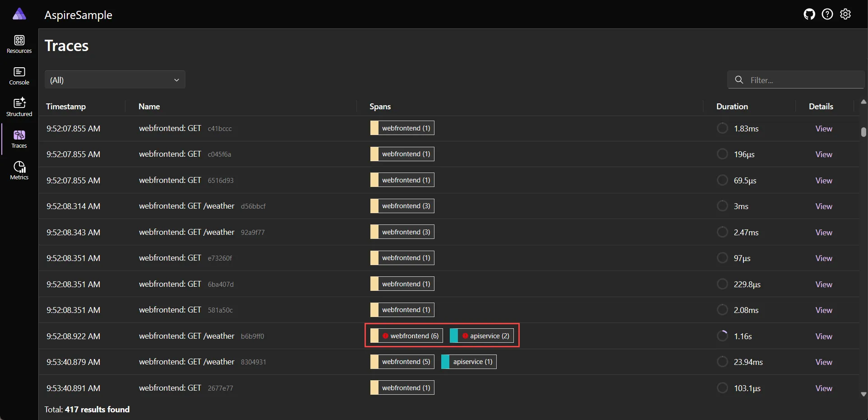
Task: Click the apiservice (2) span badge
Action: tap(481, 336)
